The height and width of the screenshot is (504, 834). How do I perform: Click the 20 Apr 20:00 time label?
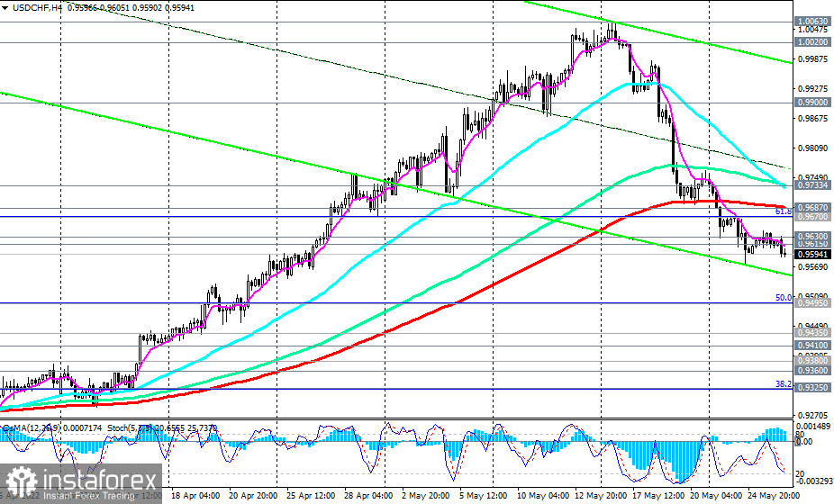(253, 496)
